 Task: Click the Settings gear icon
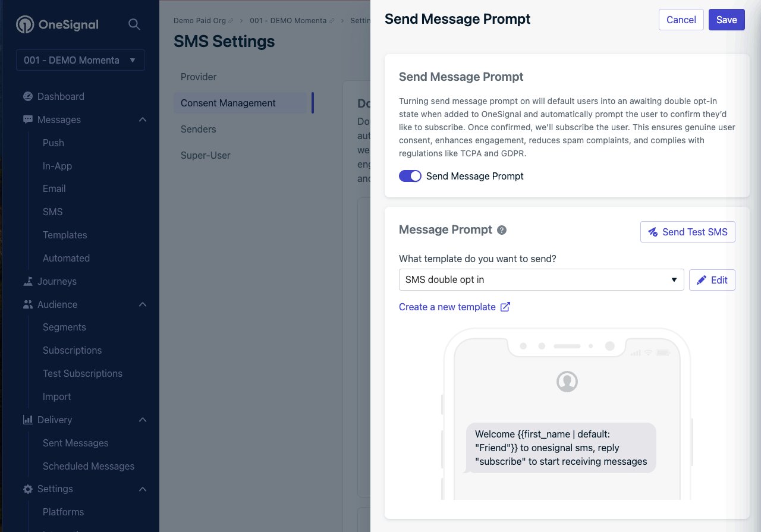(x=28, y=489)
